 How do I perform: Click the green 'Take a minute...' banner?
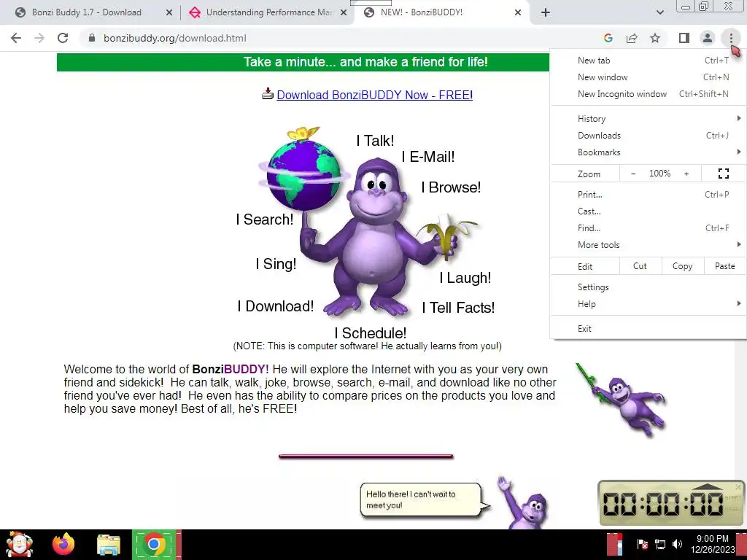pyautogui.click(x=303, y=62)
